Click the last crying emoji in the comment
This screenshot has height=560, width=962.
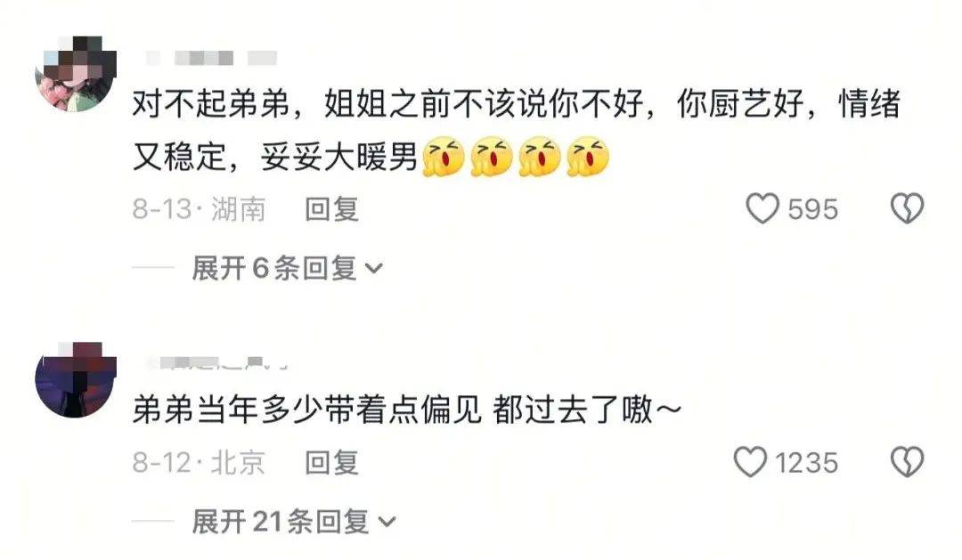[588, 157]
